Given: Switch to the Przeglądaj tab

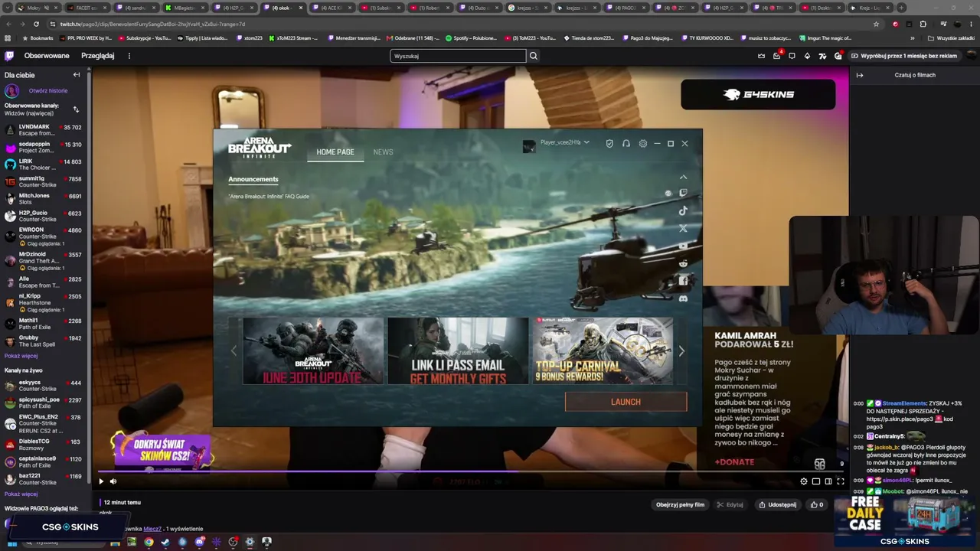Looking at the screenshot, I should pos(98,56).
